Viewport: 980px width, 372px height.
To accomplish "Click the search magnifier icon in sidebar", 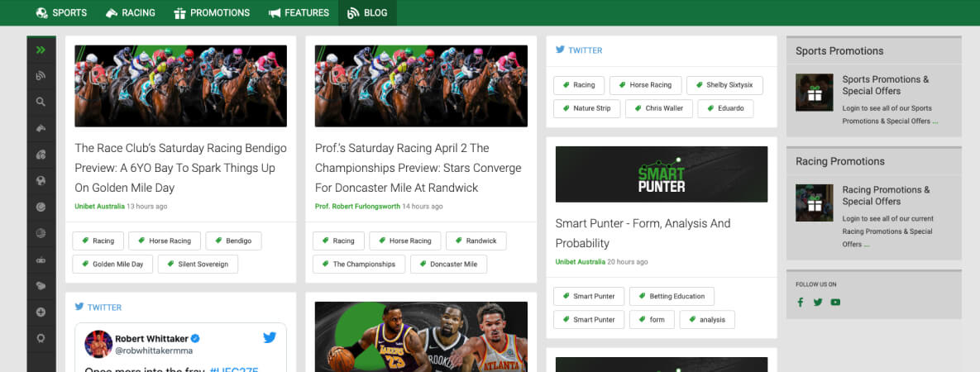I will pyautogui.click(x=41, y=102).
